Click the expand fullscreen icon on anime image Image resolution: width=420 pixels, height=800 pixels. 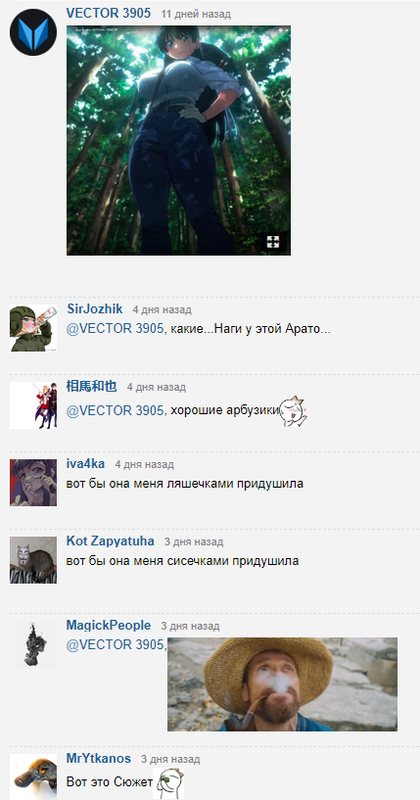tap(273, 242)
